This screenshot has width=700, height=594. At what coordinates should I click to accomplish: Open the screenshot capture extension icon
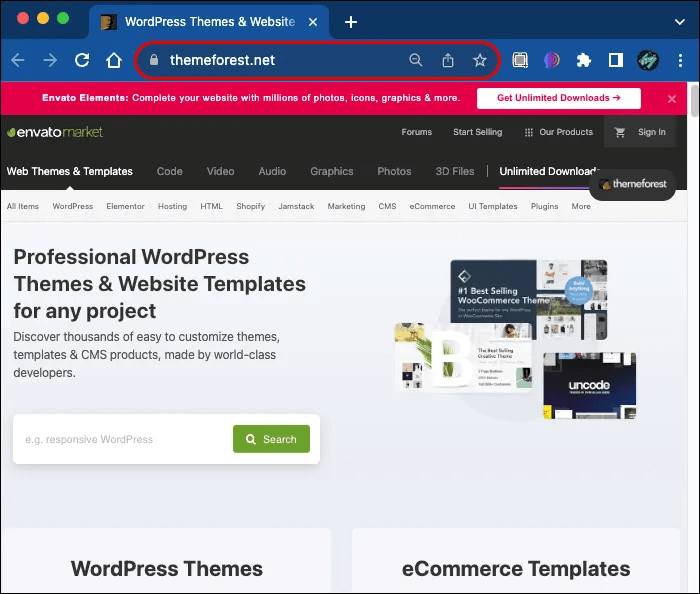(x=520, y=60)
